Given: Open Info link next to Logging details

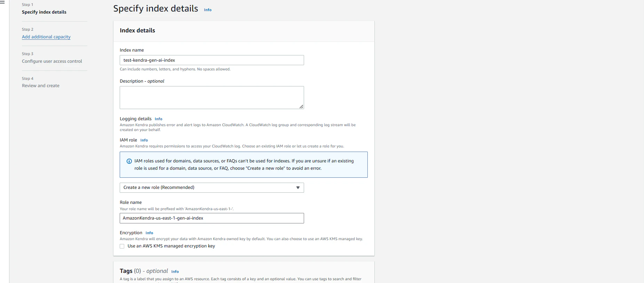Looking at the screenshot, I should pyautogui.click(x=159, y=119).
